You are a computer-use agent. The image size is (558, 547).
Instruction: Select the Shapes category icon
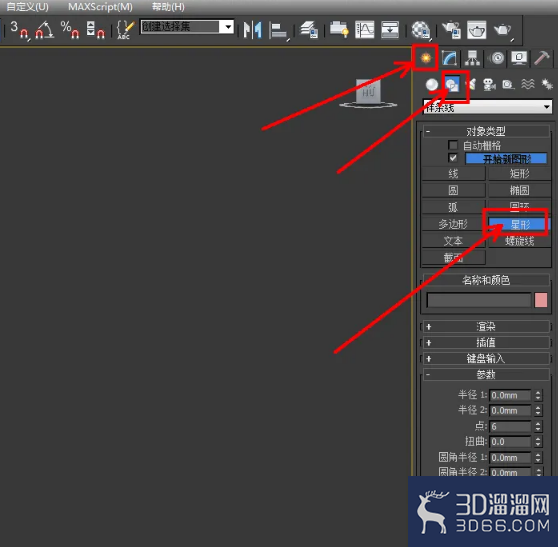pyautogui.click(x=452, y=85)
